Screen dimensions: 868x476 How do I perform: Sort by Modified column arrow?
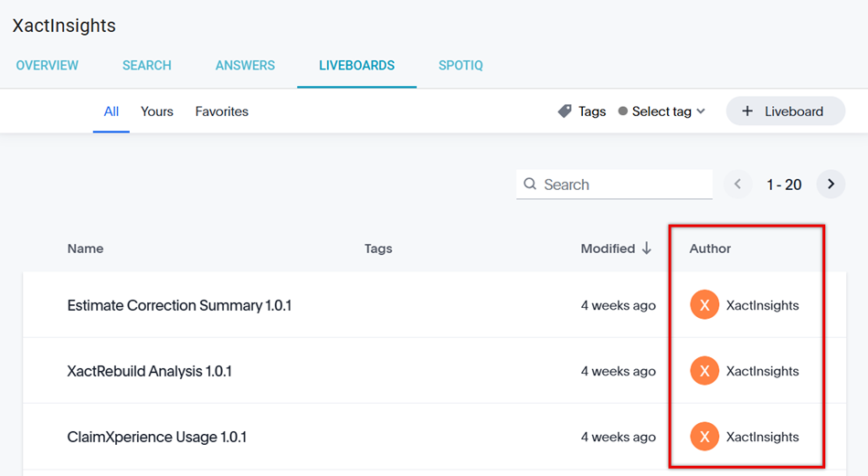[x=647, y=249]
